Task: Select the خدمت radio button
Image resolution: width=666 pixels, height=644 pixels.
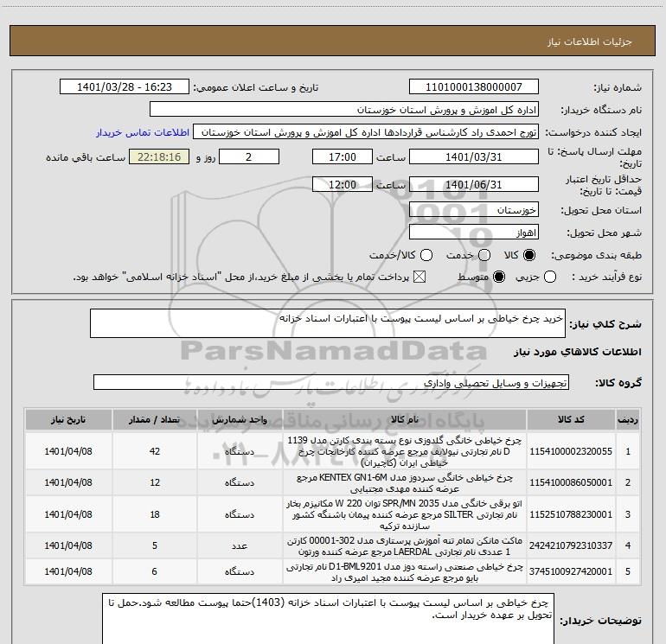Action: pyautogui.click(x=484, y=255)
